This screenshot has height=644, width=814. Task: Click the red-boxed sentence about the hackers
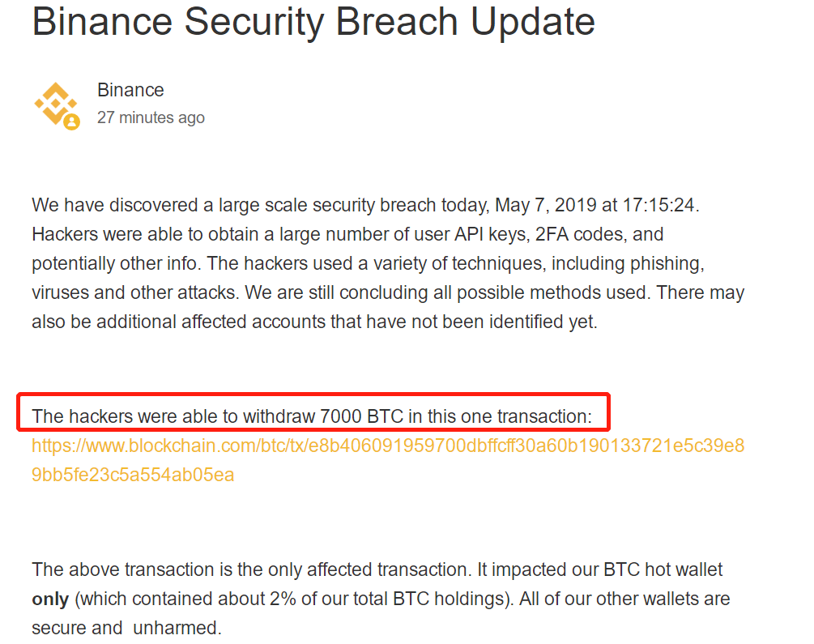point(312,416)
